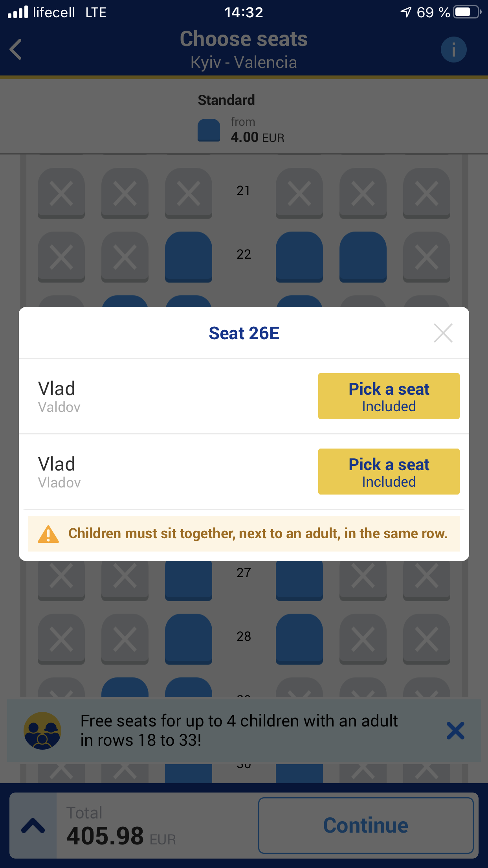Image resolution: width=488 pixels, height=868 pixels.
Task: Tap the Continue button
Action: [366, 825]
